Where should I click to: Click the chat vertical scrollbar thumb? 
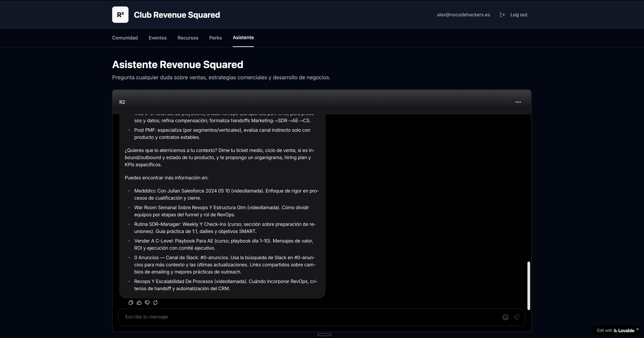(x=528, y=286)
